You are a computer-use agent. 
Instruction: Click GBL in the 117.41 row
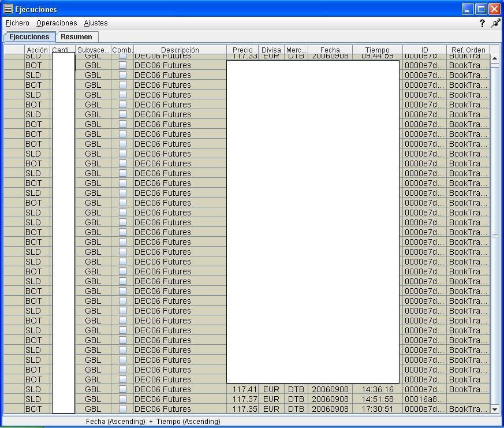[x=93, y=389]
